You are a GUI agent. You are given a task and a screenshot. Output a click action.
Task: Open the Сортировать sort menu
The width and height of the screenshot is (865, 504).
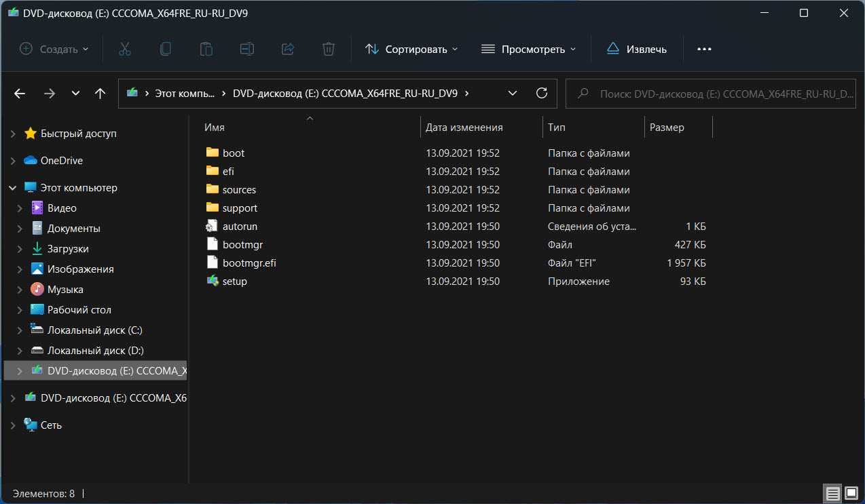[411, 49]
